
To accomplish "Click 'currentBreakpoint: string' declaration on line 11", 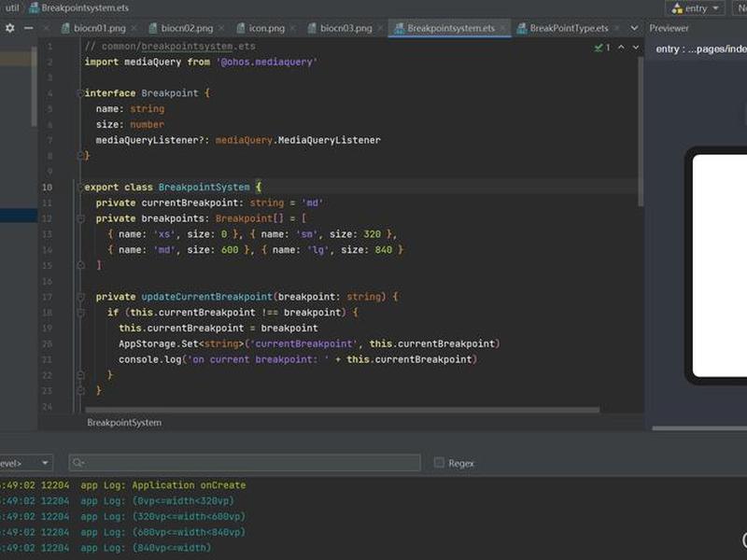I will click(x=213, y=203).
